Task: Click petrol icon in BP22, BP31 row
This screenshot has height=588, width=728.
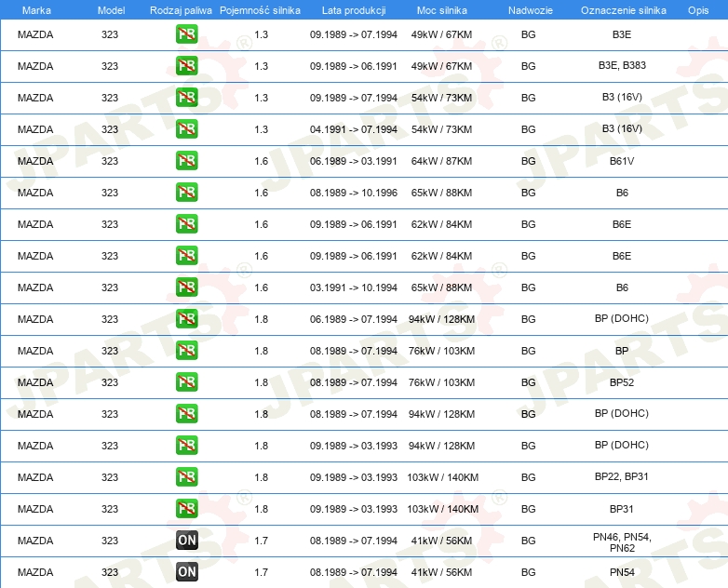Action: pyautogui.click(x=186, y=476)
